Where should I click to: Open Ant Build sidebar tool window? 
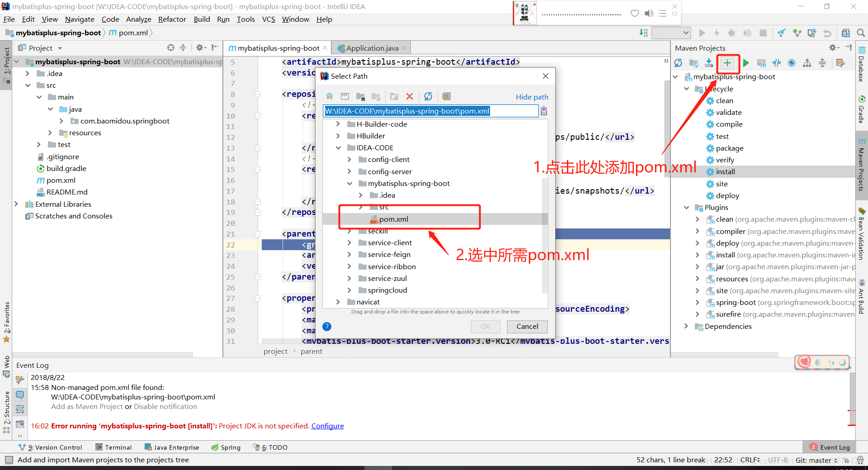(x=862, y=297)
